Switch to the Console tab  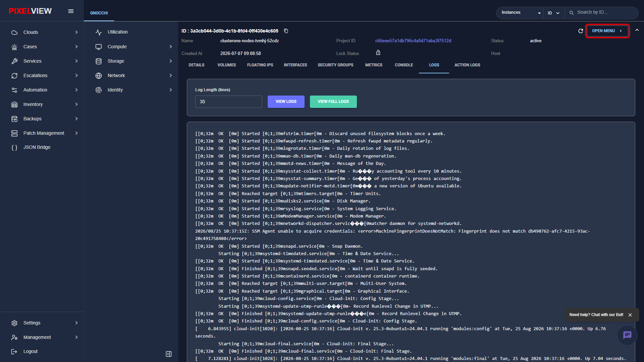tap(404, 65)
